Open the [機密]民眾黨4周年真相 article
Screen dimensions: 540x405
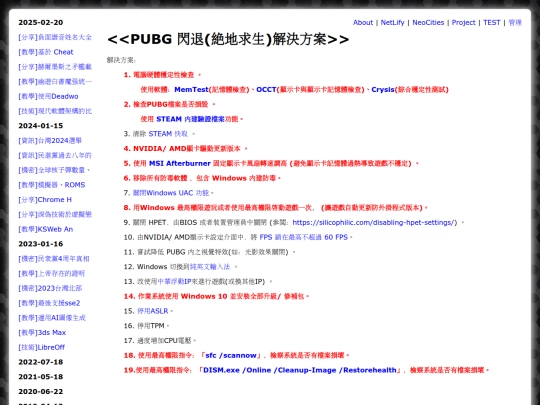coord(54,259)
